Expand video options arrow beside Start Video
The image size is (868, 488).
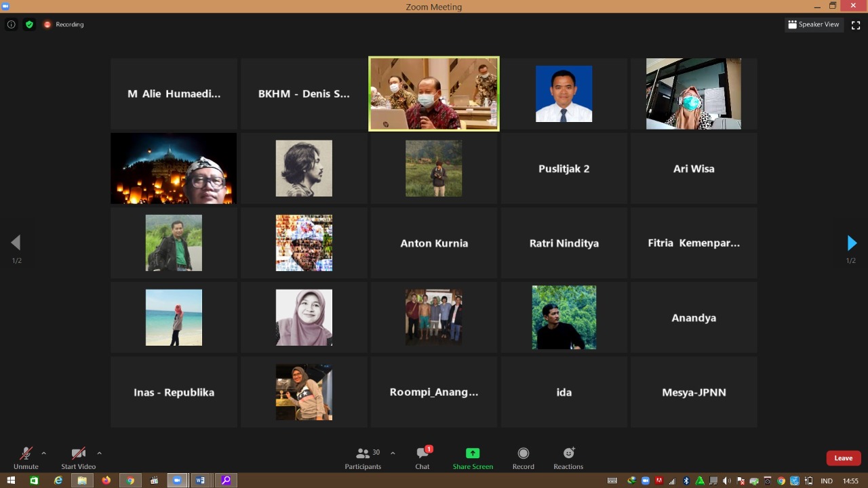click(99, 453)
